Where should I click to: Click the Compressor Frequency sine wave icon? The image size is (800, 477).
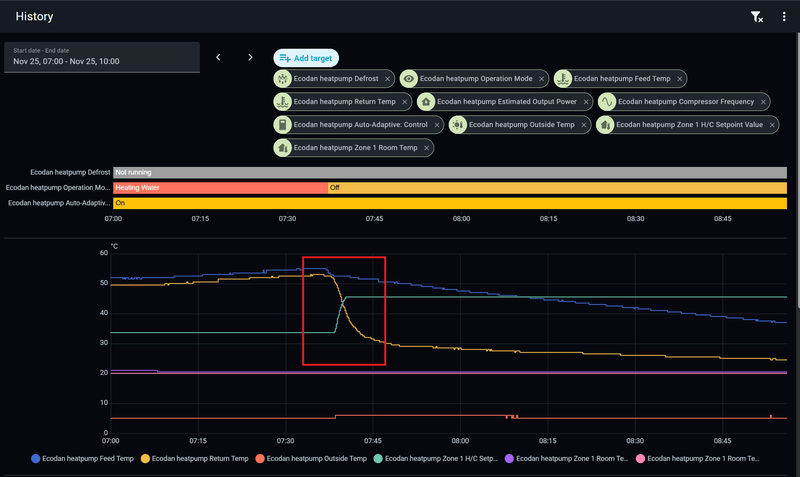point(607,102)
